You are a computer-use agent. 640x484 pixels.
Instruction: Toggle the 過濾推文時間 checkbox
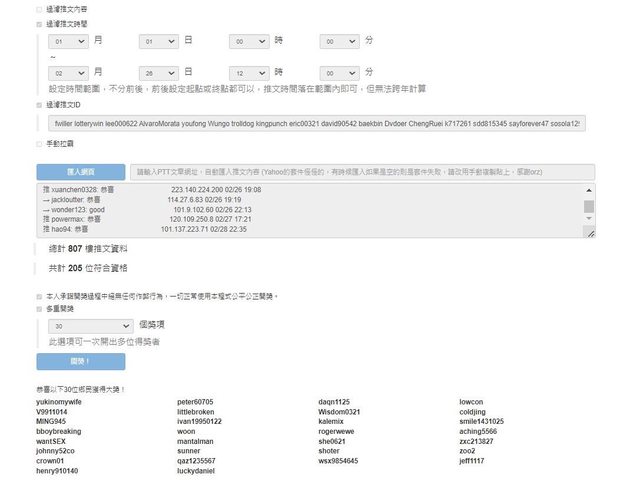[x=39, y=22]
